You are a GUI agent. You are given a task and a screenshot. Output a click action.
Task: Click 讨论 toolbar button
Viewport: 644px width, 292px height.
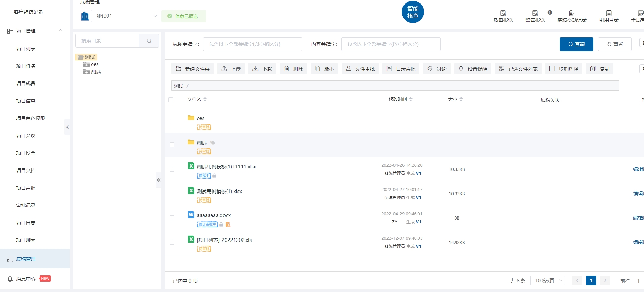(437, 69)
